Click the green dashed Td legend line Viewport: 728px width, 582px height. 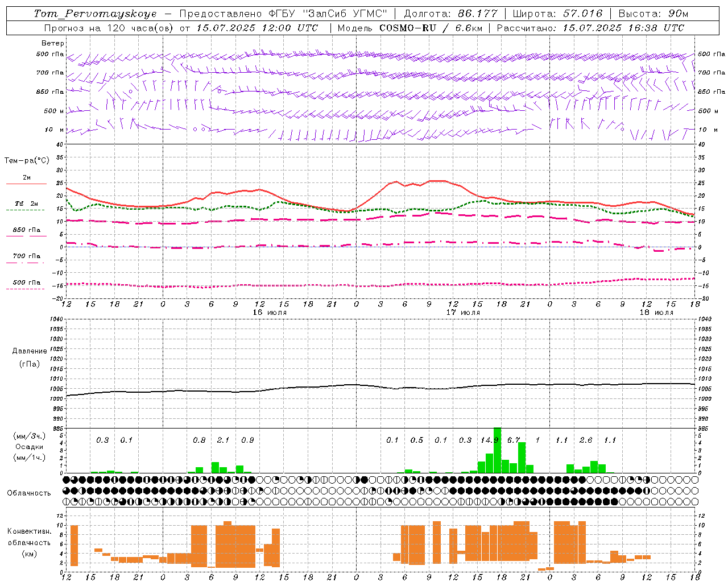click(x=26, y=210)
